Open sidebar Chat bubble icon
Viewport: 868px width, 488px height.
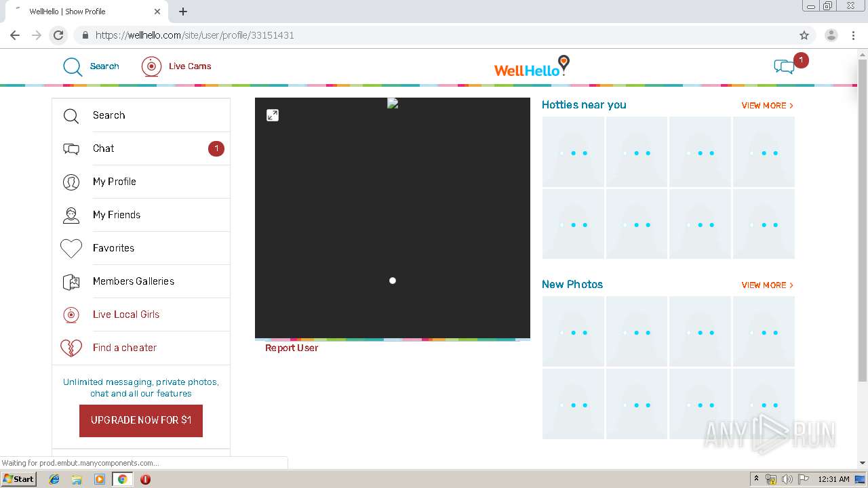pyautogui.click(x=71, y=149)
